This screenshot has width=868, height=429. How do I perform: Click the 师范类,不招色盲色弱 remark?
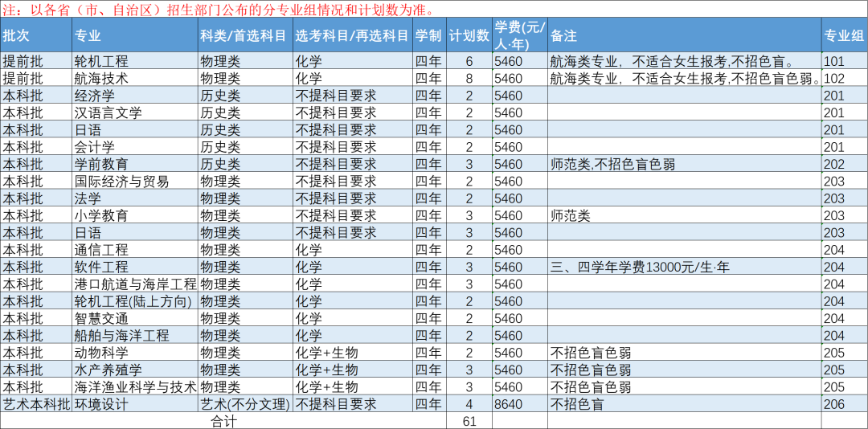pyautogui.click(x=685, y=164)
